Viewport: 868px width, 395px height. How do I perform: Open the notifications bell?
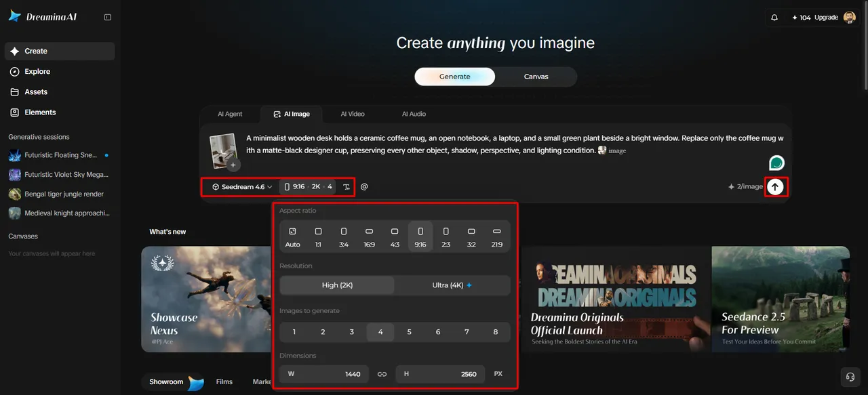click(x=774, y=18)
